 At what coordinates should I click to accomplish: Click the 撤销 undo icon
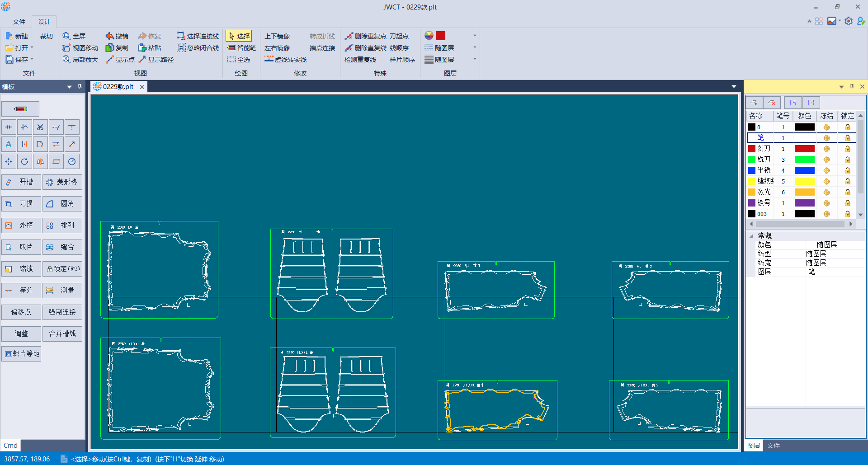pos(110,36)
